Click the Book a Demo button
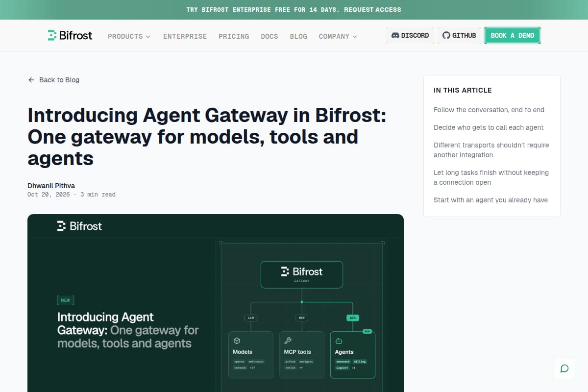The image size is (588, 392). [513, 35]
